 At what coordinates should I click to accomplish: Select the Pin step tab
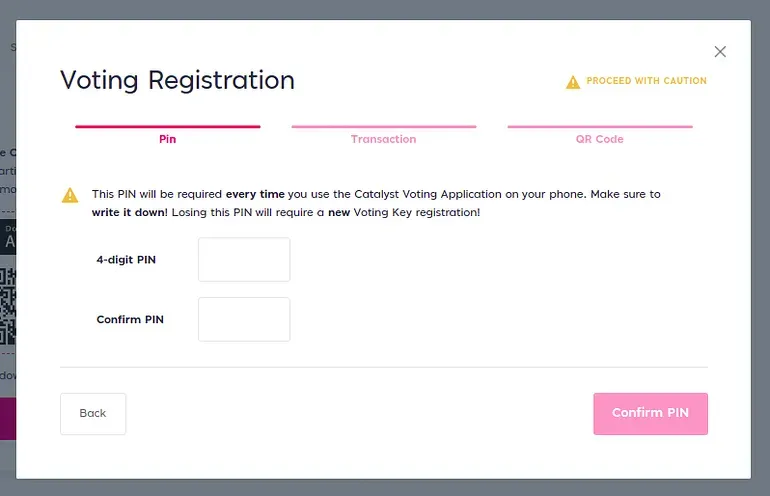tap(167, 139)
